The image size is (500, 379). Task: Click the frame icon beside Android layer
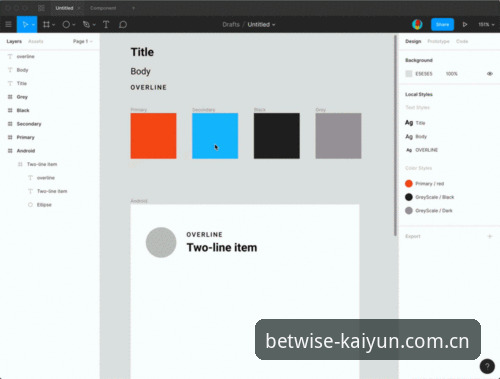point(10,151)
